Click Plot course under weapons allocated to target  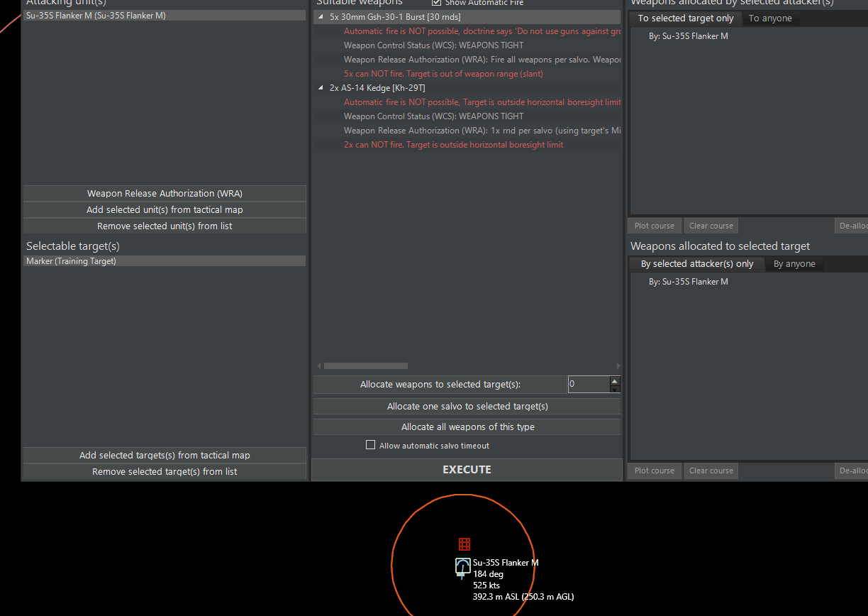[x=655, y=471]
